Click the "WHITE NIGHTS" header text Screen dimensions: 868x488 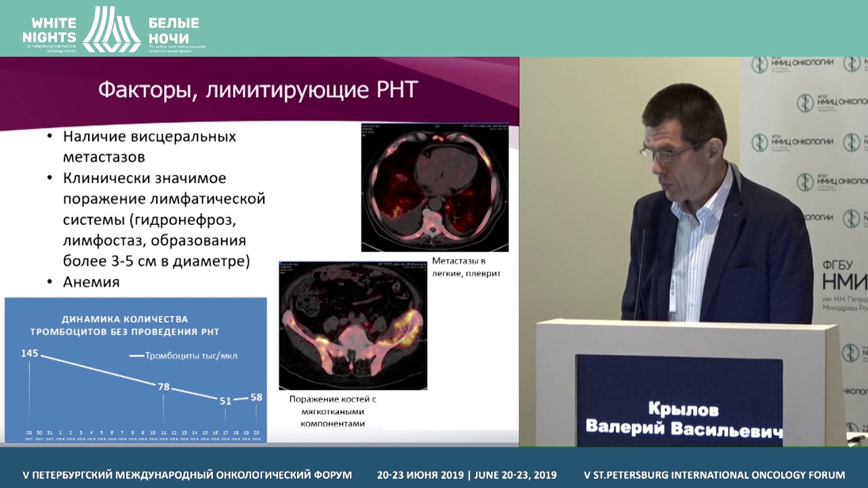coord(50,29)
